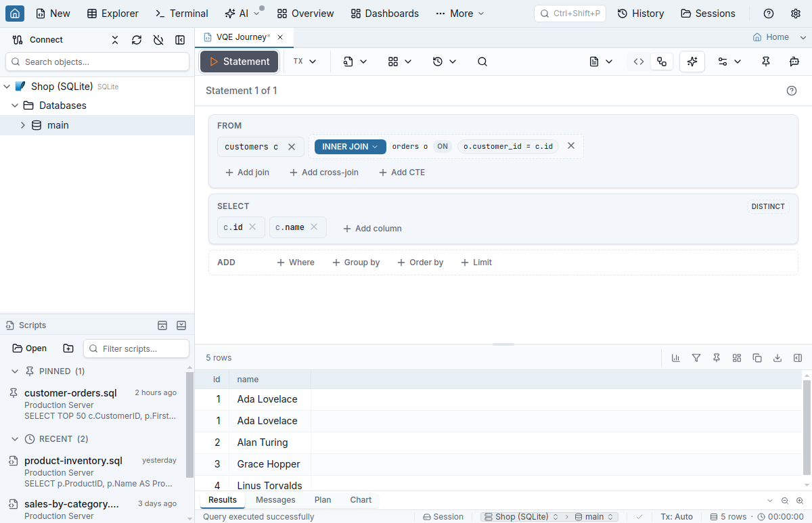Switch to the Messages tab
This screenshot has width=812, height=523.
pyautogui.click(x=275, y=500)
